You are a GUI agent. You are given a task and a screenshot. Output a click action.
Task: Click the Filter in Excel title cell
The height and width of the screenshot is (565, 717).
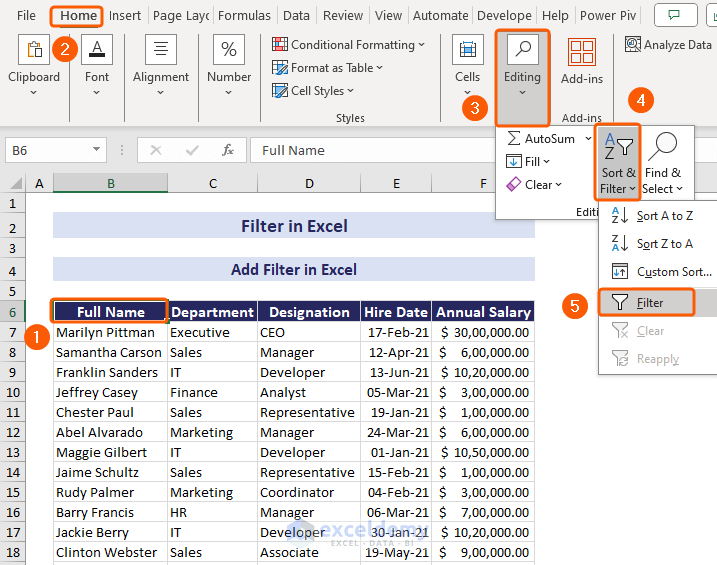pos(294,226)
